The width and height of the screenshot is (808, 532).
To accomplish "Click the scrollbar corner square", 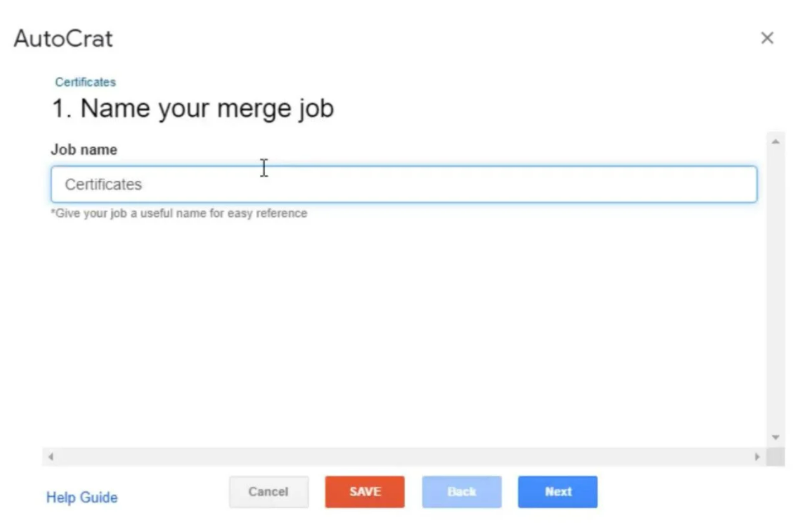I will point(775,456).
